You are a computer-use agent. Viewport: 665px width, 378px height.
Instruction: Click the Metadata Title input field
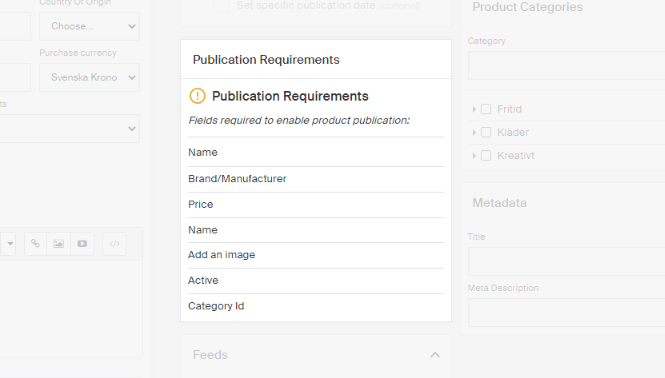coord(566,262)
